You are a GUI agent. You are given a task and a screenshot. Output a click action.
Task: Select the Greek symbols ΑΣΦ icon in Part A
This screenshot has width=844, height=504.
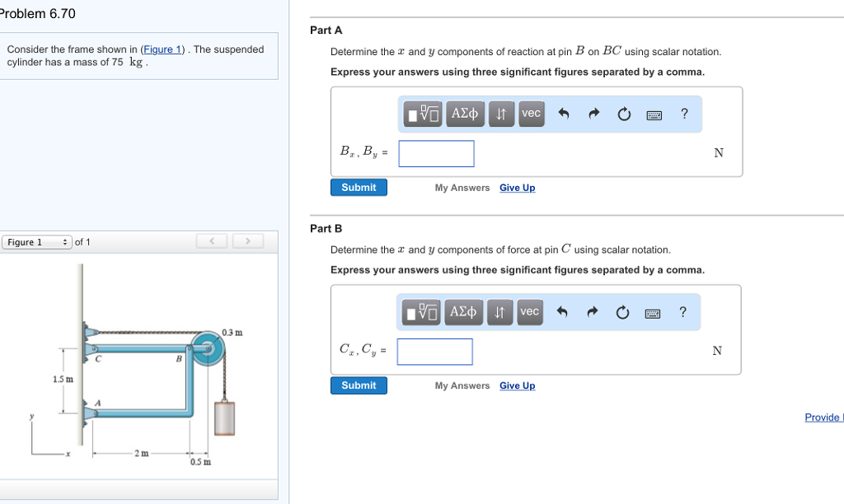(x=464, y=114)
